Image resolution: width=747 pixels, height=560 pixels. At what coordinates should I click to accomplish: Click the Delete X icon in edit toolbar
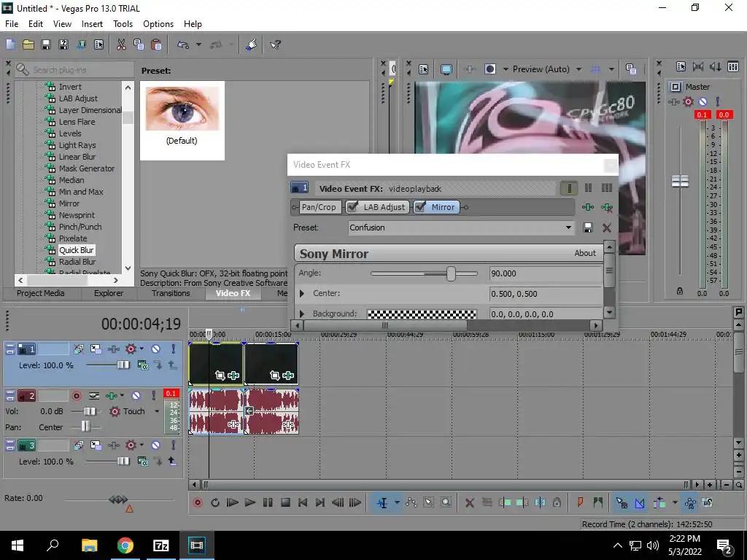(469, 502)
